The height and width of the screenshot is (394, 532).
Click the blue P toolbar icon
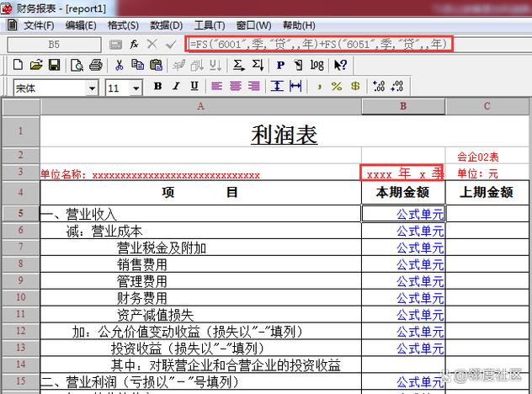point(280,65)
